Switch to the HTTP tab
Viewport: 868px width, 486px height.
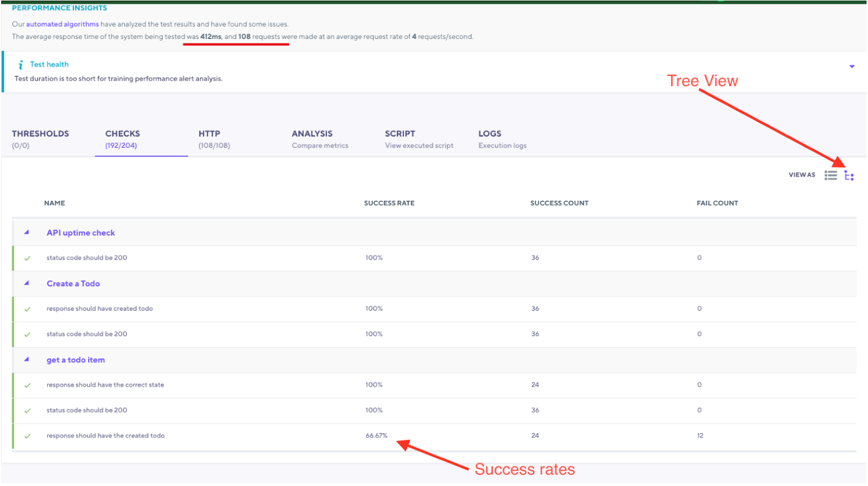click(214, 139)
